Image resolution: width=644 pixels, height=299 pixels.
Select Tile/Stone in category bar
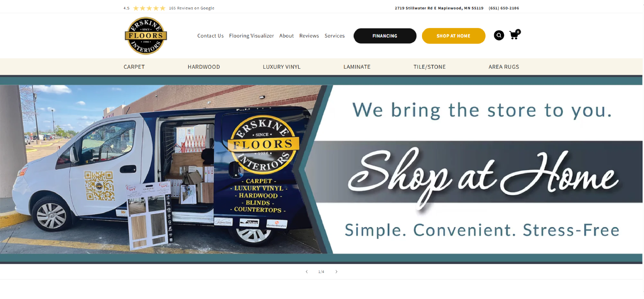pyautogui.click(x=429, y=67)
